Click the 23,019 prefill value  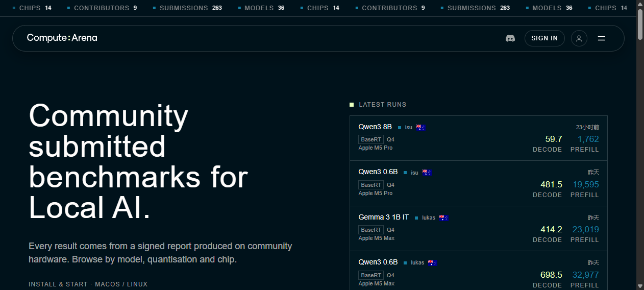coord(585,229)
